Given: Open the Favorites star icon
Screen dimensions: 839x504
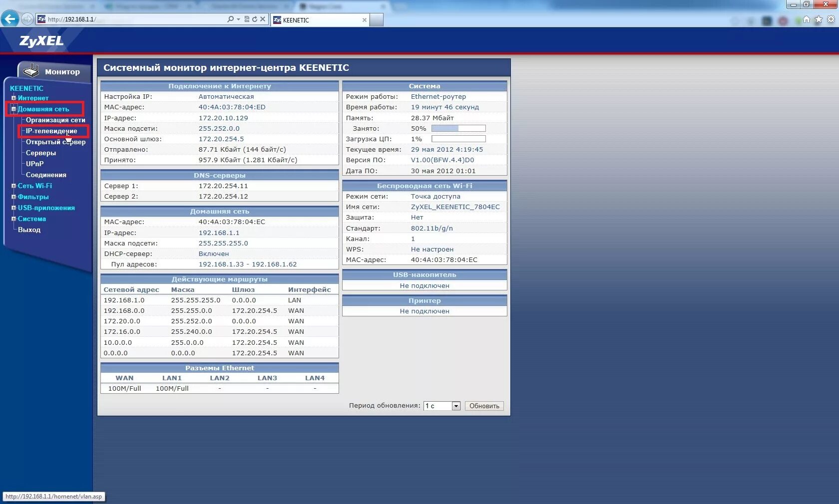Looking at the screenshot, I should [x=819, y=19].
